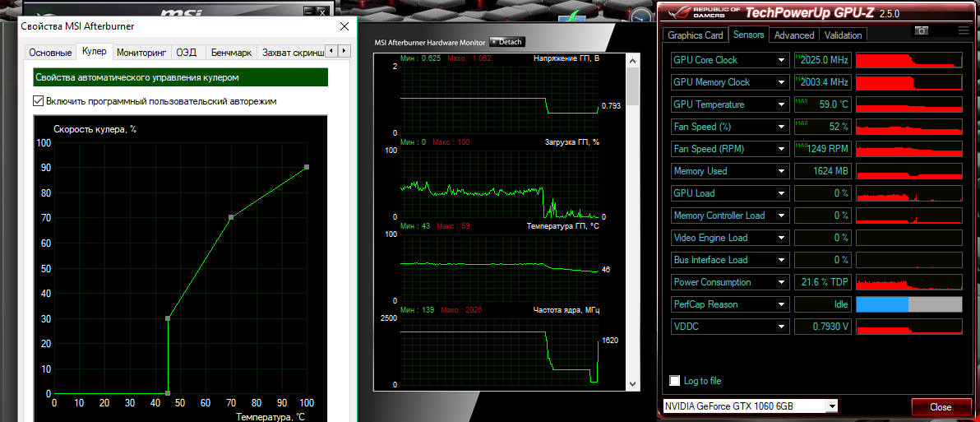Click the hardware monitor scroll up arrow
Image resolution: width=980 pixels, height=422 pixels.
pos(632,61)
